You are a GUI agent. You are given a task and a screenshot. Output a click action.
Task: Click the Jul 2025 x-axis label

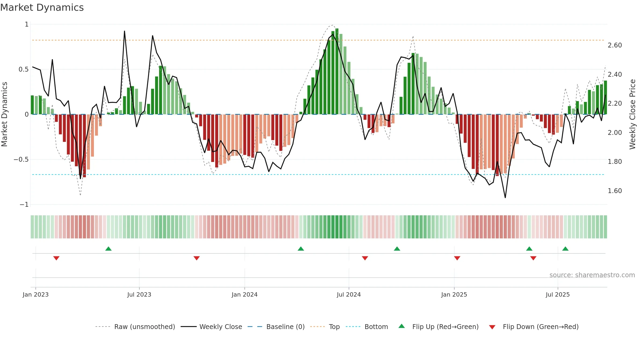click(x=558, y=294)
